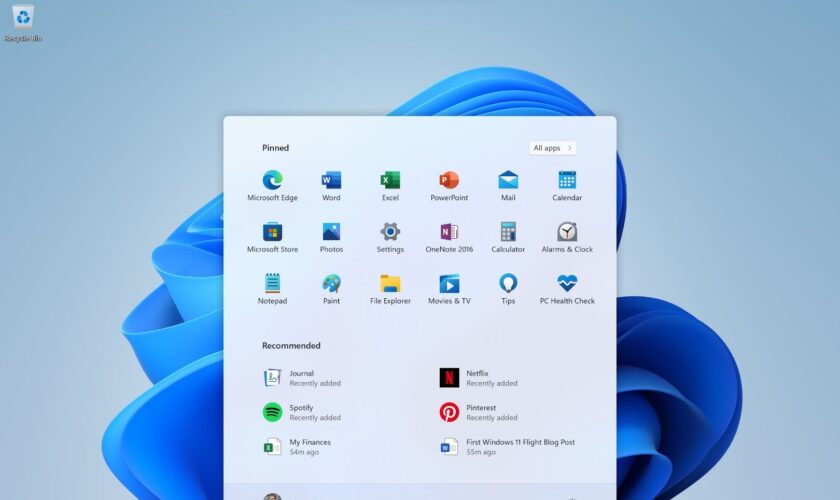Open Microsoft Edge from pinned apps
The width and height of the screenshot is (840, 500).
(272, 185)
